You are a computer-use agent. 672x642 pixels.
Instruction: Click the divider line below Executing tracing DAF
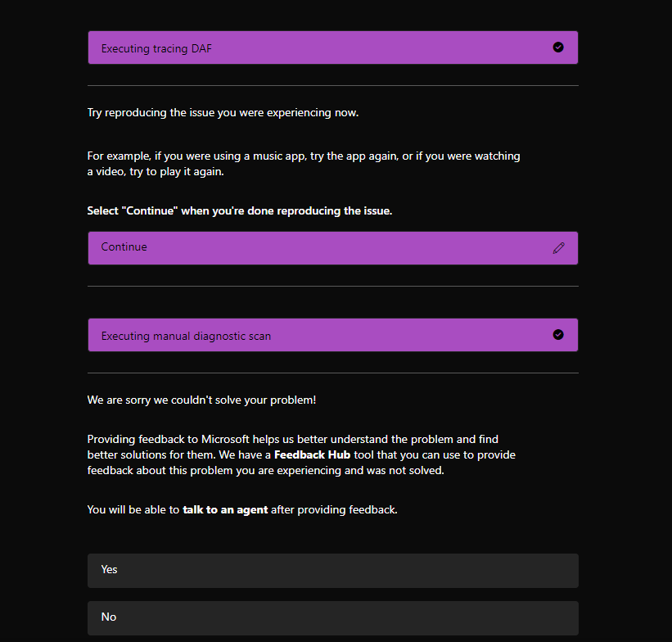tap(332, 85)
